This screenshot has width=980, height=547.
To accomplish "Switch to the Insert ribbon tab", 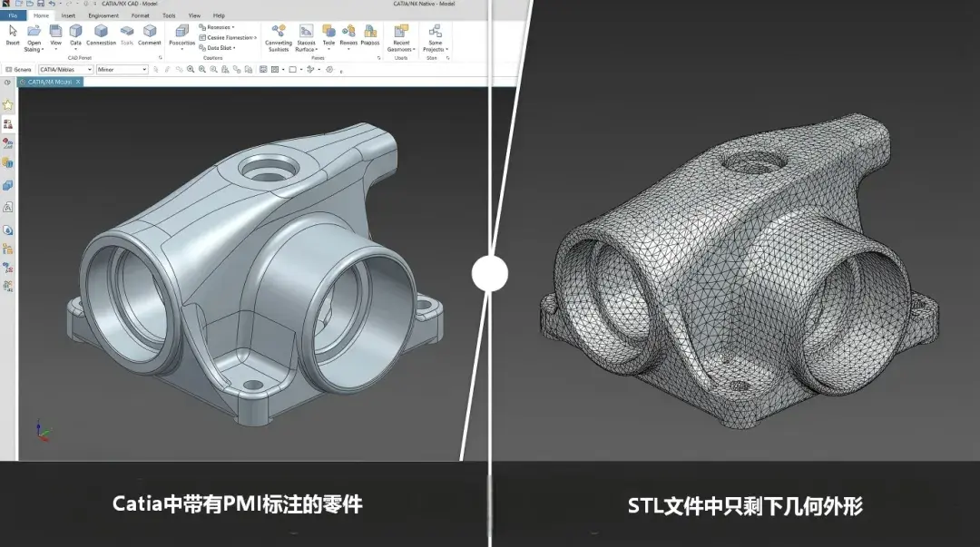I will (x=69, y=15).
